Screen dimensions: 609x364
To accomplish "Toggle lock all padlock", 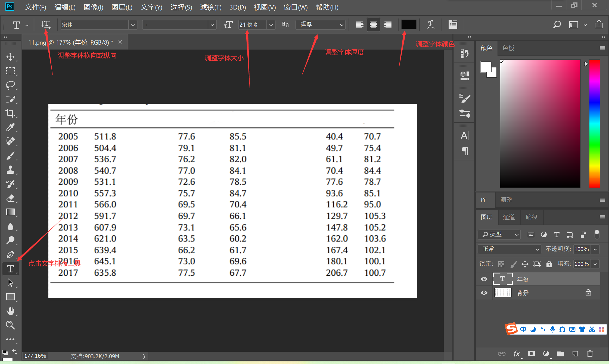I will coord(549,264).
